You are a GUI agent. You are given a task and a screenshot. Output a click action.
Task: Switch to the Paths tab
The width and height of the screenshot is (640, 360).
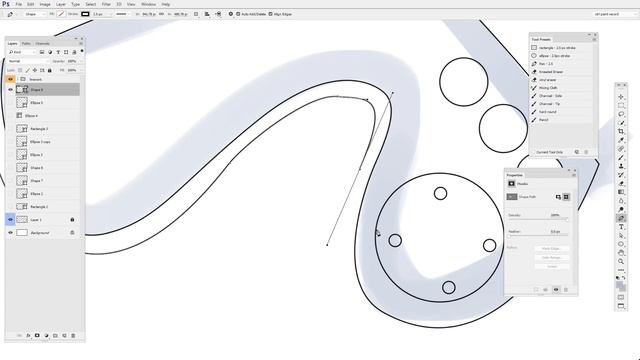pyautogui.click(x=26, y=43)
